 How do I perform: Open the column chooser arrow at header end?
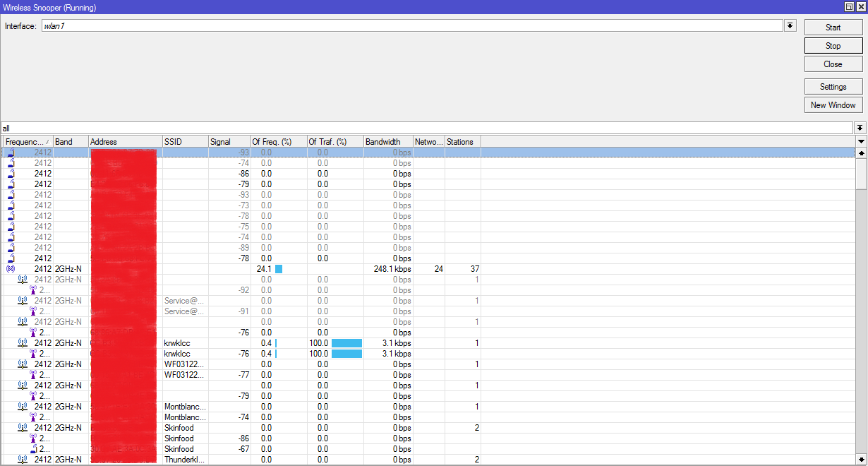[861, 142]
